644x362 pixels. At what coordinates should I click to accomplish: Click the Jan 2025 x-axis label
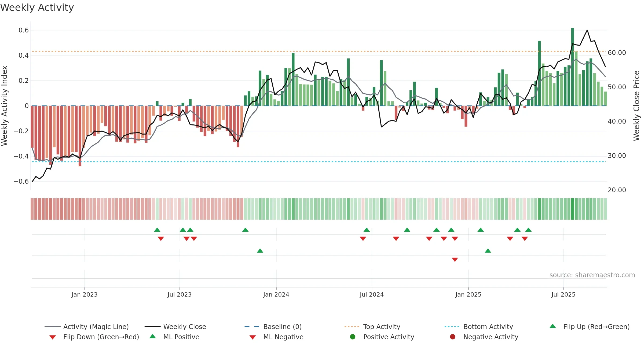[x=468, y=294]
